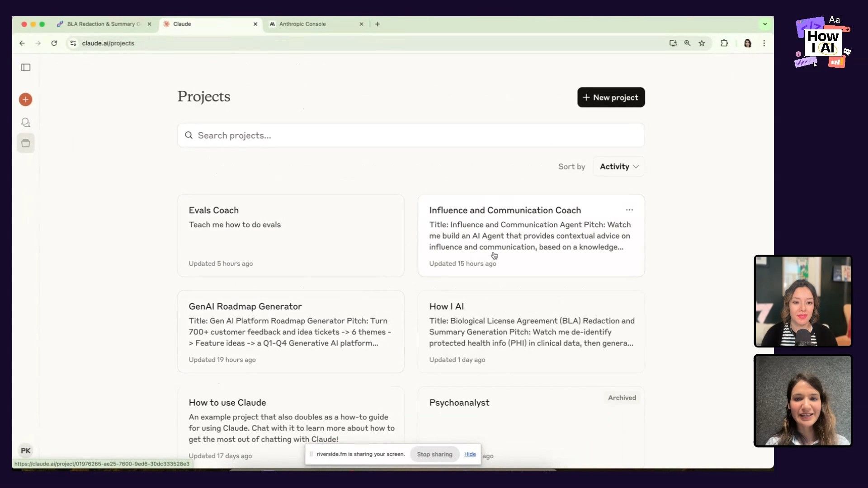
Task: Open more options for Influence and Communication Coach
Action: tap(629, 210)
